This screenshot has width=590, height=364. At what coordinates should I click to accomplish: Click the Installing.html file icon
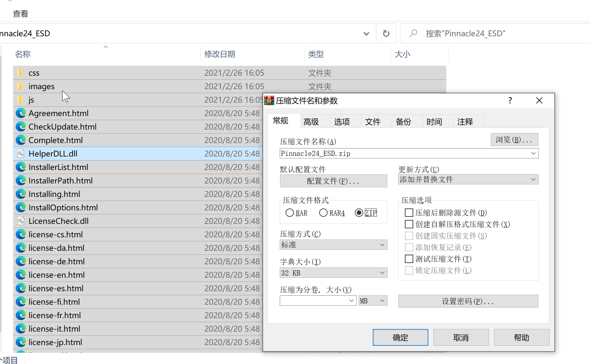point(21,194)
